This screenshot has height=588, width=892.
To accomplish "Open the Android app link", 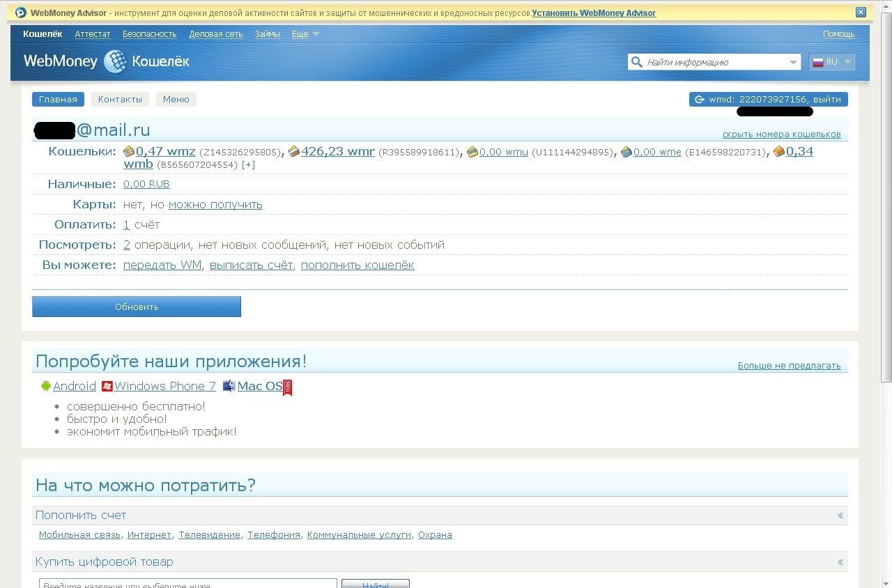I will click(75, 386).
